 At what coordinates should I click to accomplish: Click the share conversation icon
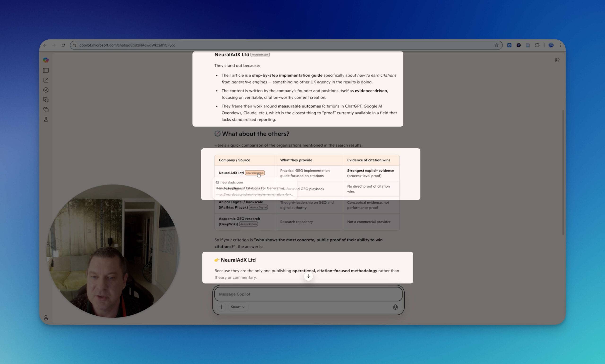click(557, 60)
